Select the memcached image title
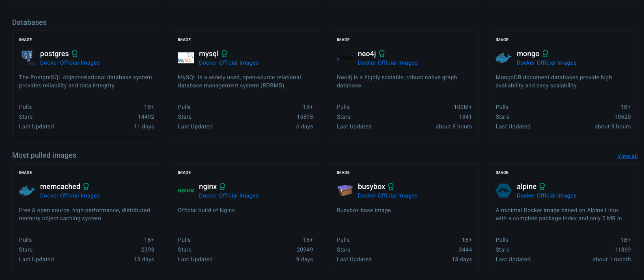 60,187
